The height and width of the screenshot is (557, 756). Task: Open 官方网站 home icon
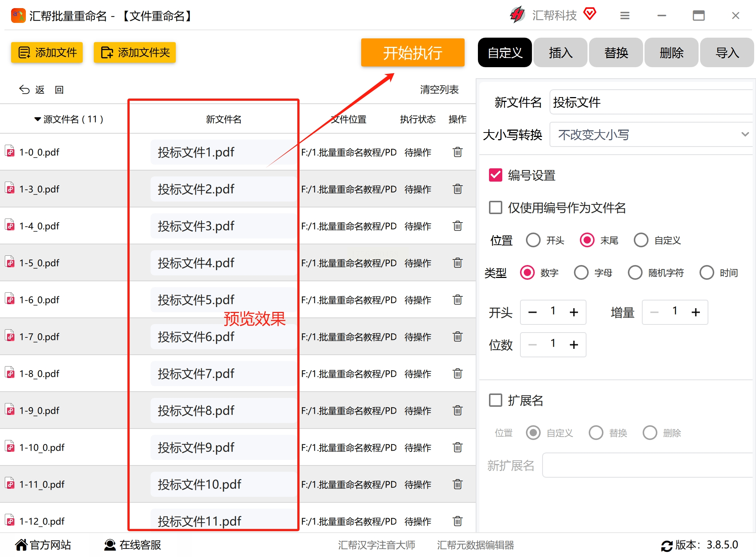21,545
